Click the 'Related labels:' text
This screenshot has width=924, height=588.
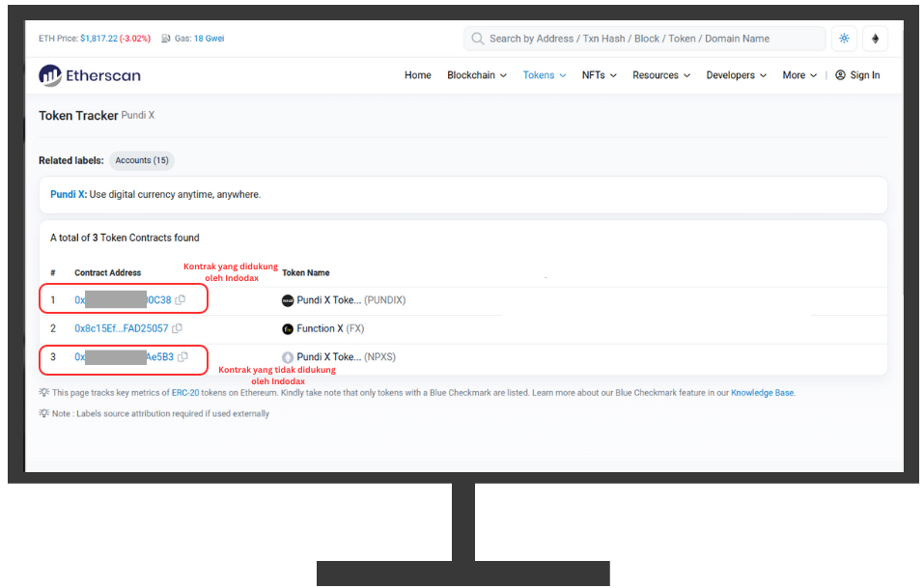pyautogui.click(x=71, y=160)
